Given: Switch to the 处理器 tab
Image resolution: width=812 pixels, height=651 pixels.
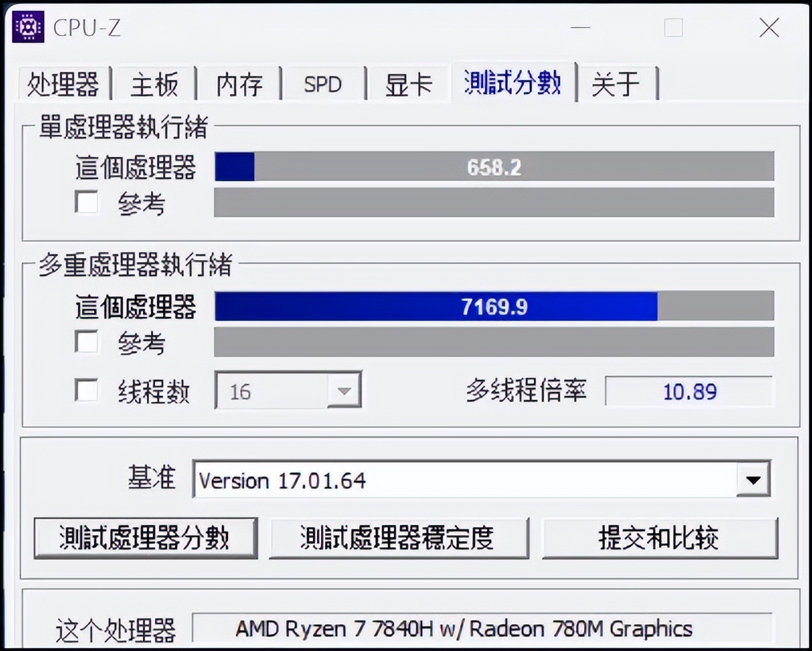Looking at the screenshot, I should click(x=63, y=84).
